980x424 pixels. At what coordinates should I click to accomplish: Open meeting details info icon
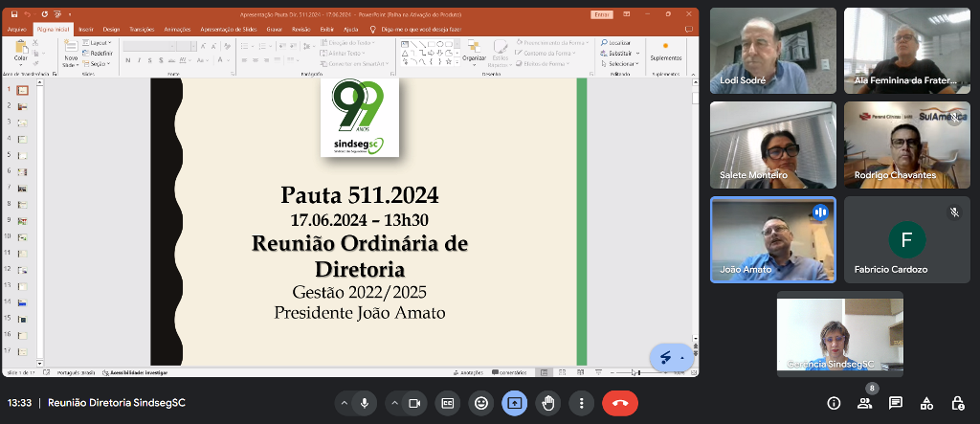point(834,403)
